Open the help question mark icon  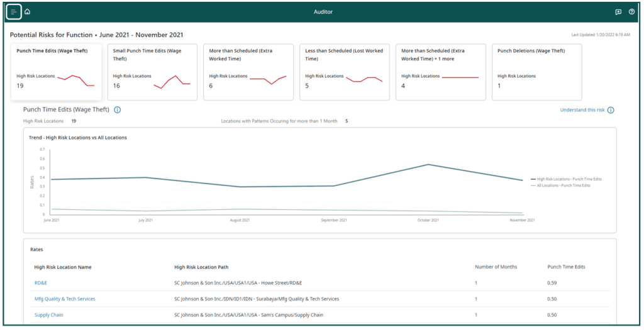click(x=631, y=12)
